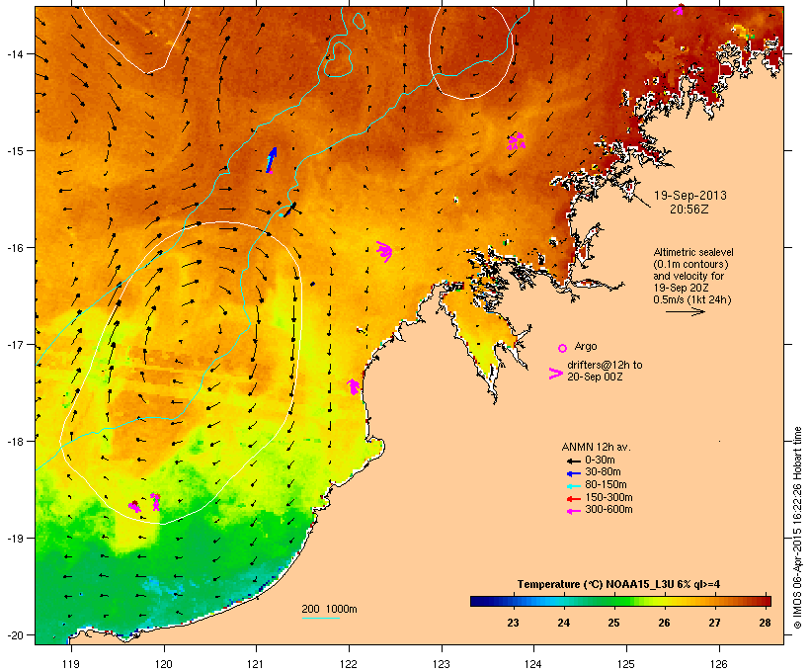Click the -19 latitude axis label
The width and height of the screenshot is (810, 672).
14,539
